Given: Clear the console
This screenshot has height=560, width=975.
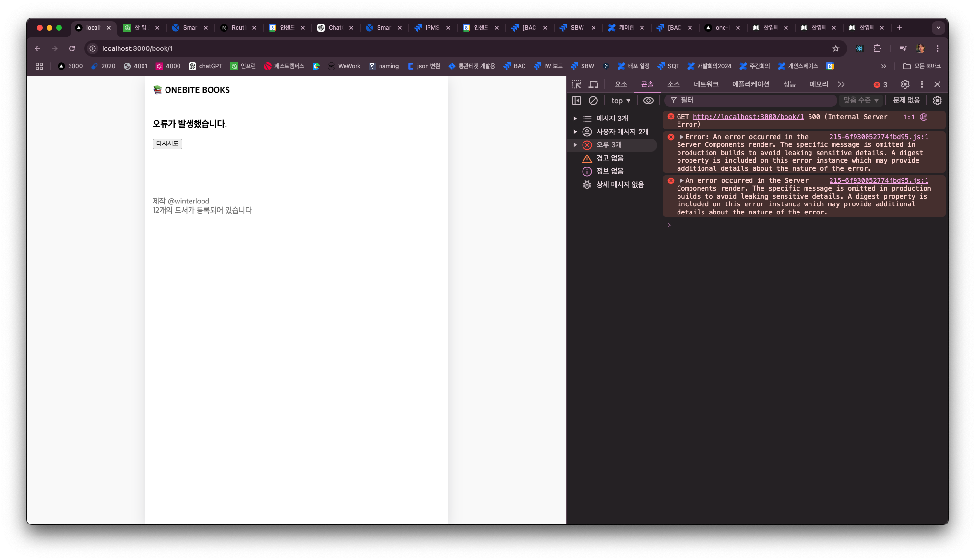Looking at the screenshot, I should tap(593, 100).
